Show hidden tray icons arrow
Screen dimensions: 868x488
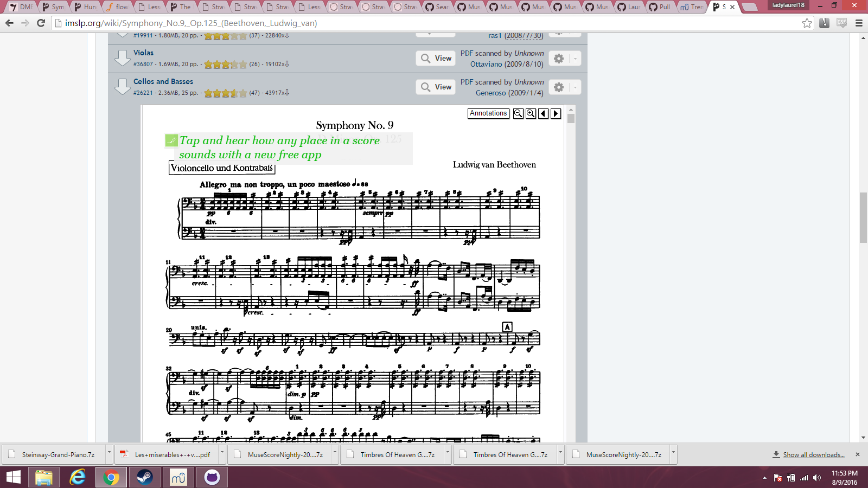[x=764, y=478]
